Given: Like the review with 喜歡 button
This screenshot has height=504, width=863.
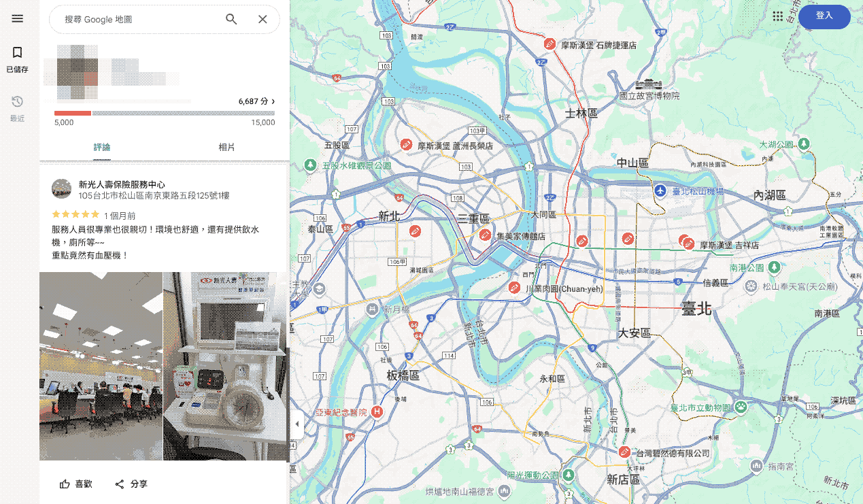Looking at the screenshot, I should point(75,484).
